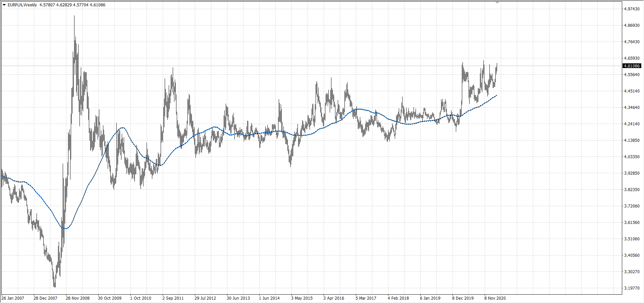644x303 pixels.
Task: Click the 3.30270 price axis label
Action: 632,272
